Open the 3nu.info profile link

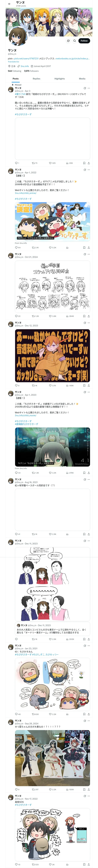(25, 66)
